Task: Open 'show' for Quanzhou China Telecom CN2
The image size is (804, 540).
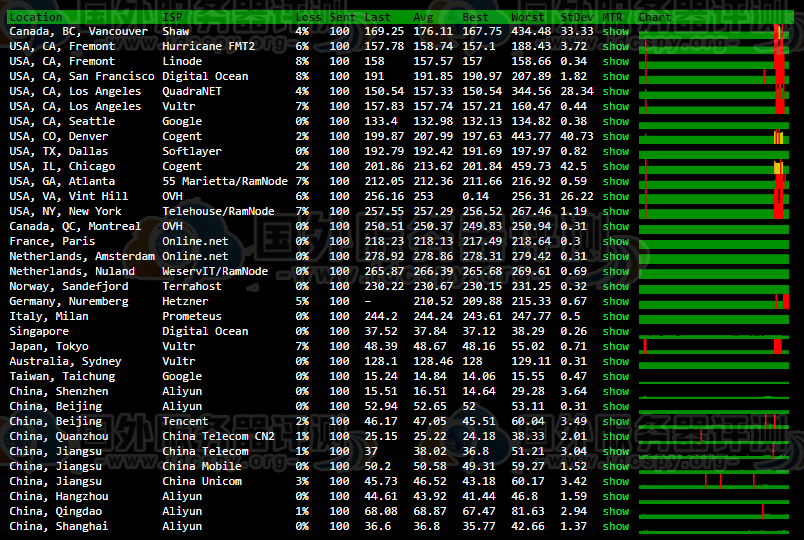Action: coord(615,436)
